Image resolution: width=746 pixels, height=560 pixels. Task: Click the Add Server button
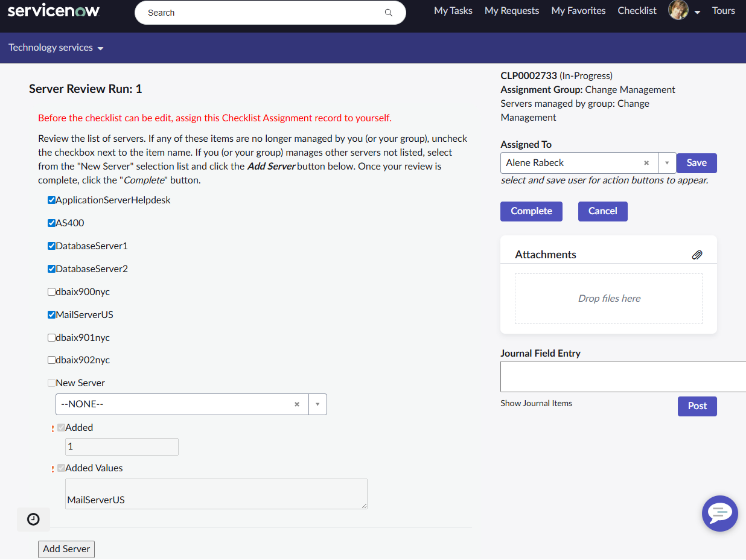pos(66,549)
